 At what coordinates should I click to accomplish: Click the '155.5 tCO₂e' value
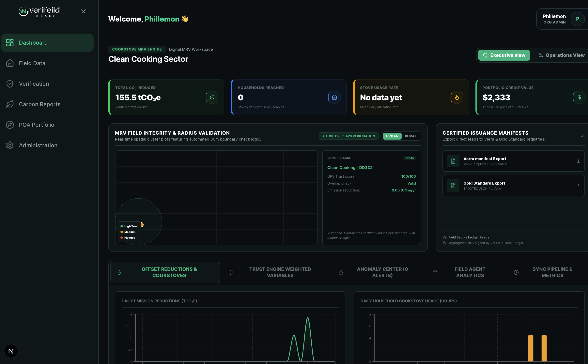point(138,98)
